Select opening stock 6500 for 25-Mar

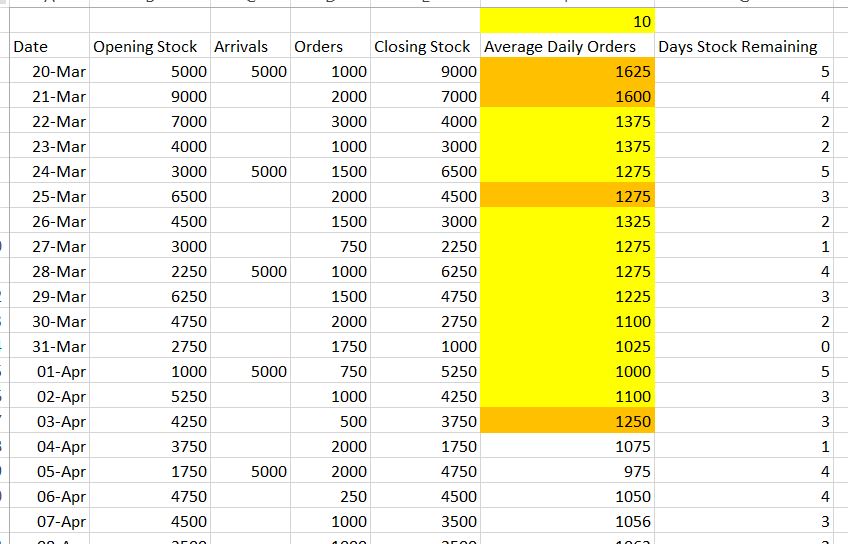coord(150,196)
